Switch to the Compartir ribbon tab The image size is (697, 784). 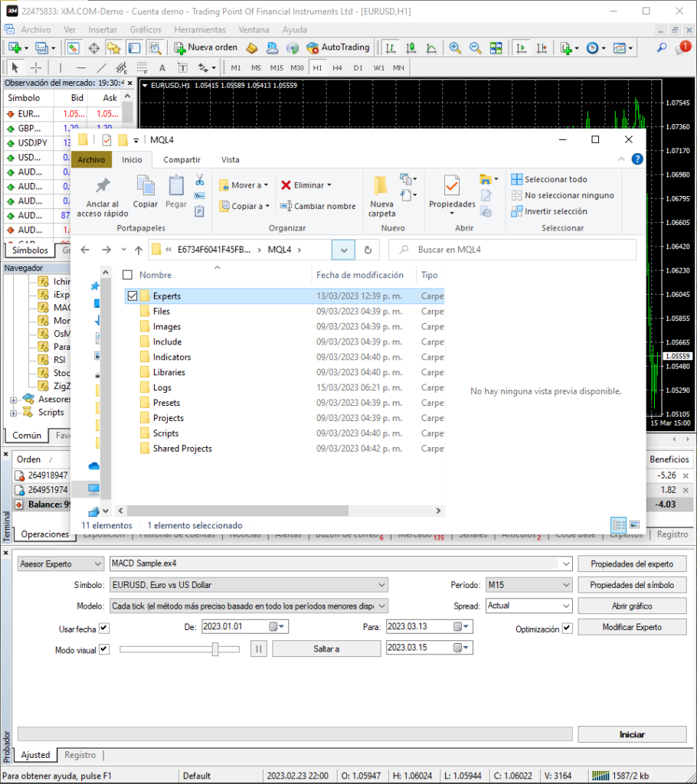(182, 160)
